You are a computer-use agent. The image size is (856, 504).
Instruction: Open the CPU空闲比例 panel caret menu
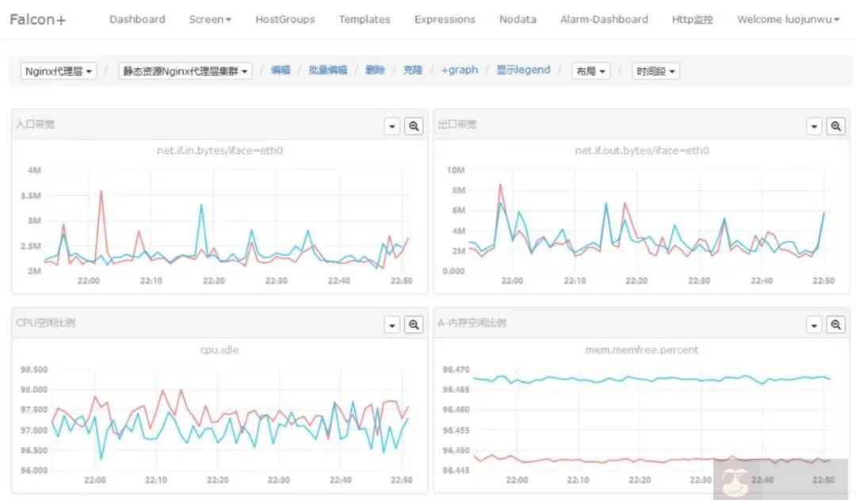(x=392, y=324)
